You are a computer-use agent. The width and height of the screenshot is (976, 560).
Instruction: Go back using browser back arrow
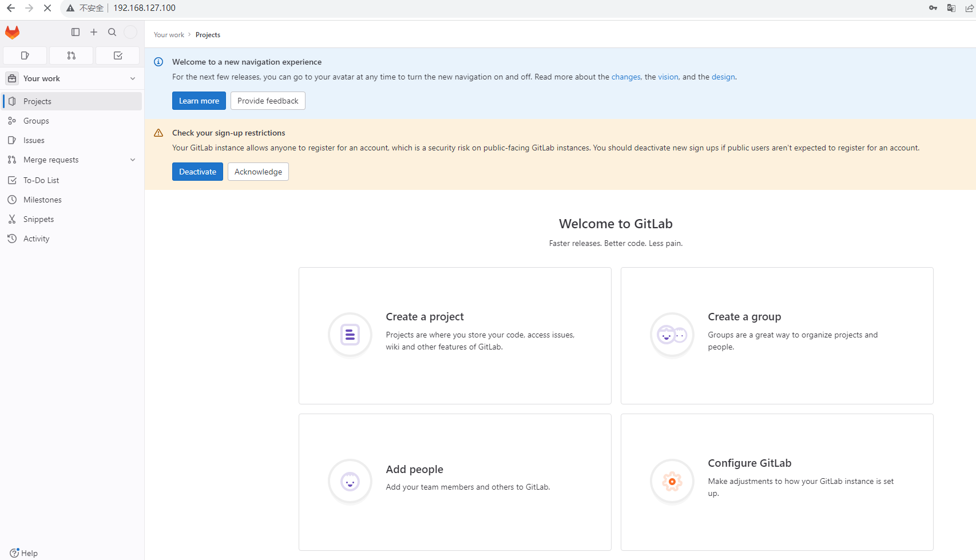pos(11,8)
